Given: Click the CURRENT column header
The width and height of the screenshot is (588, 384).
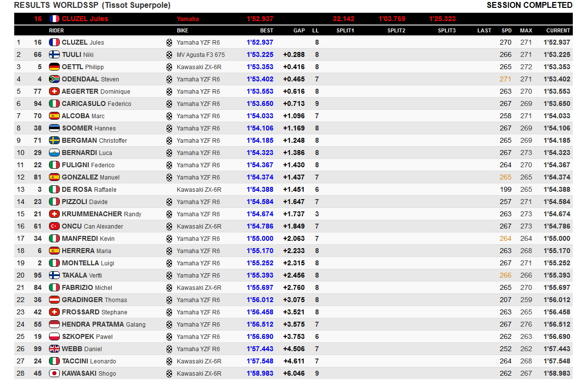Looking at the screenshot, I should pos(558,30).
